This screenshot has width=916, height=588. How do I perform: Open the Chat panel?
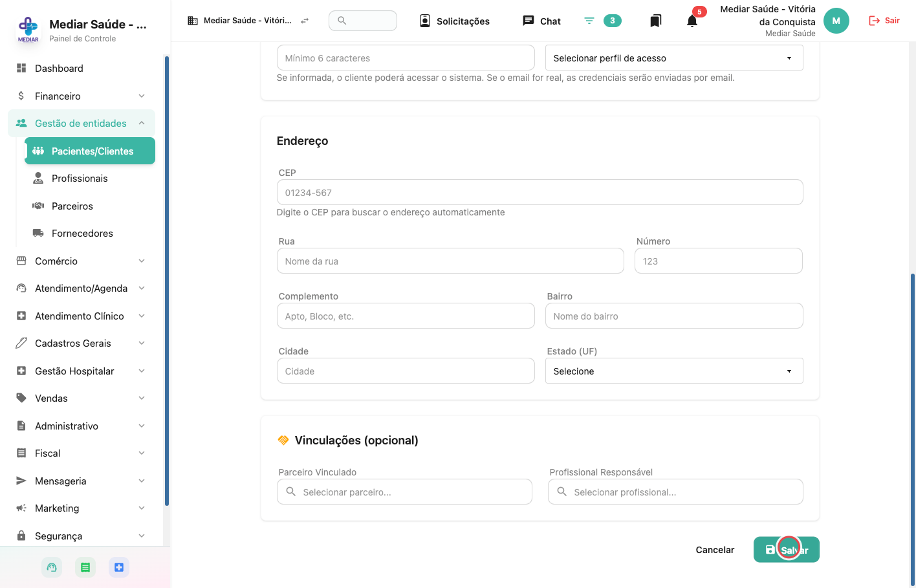(541, 21)
